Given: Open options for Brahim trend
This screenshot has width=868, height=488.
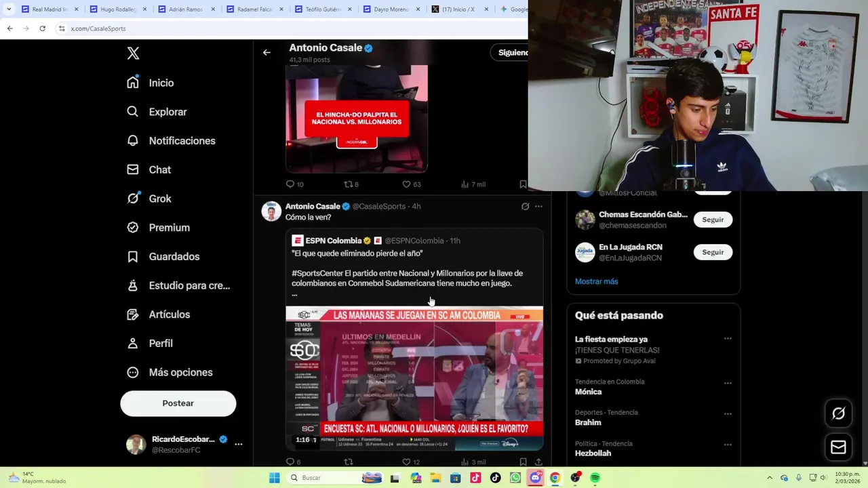Looking at the screenshot, I should point(728,414).
